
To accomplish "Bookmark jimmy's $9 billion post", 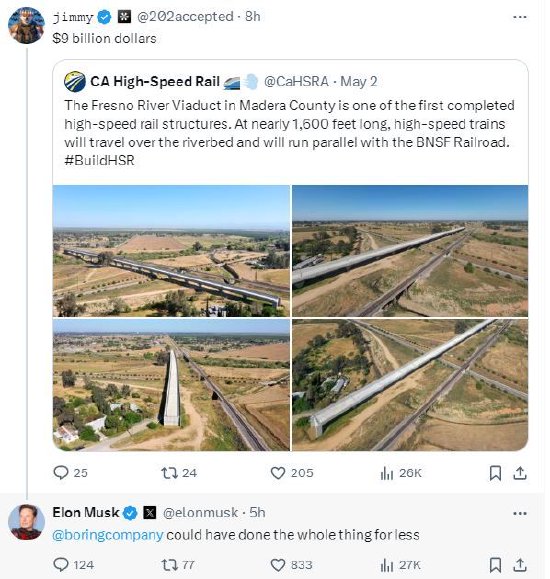I will 495,473.
